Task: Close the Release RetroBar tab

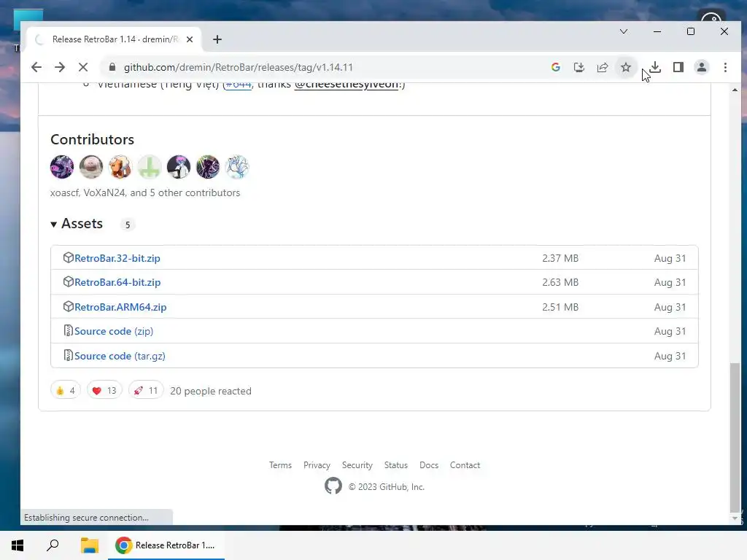Action: pyautogui.click(x=190, y=39)
